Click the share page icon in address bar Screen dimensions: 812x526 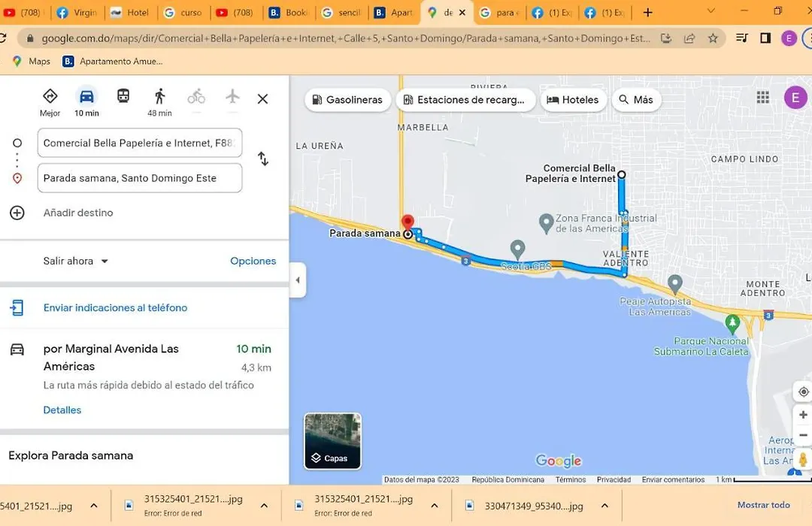(689, 38)
